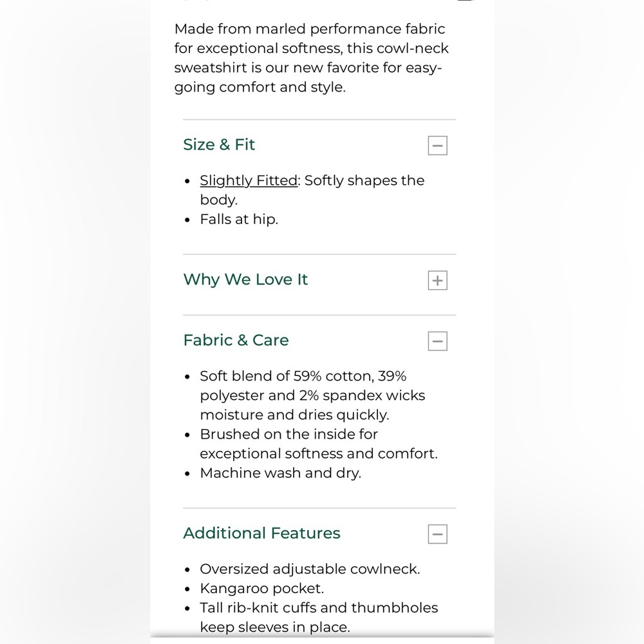Image resolution: width=644 pixels, height=644 pixels.
Task: Click the Why We Love It heading
Action: [x=245, y=279]
